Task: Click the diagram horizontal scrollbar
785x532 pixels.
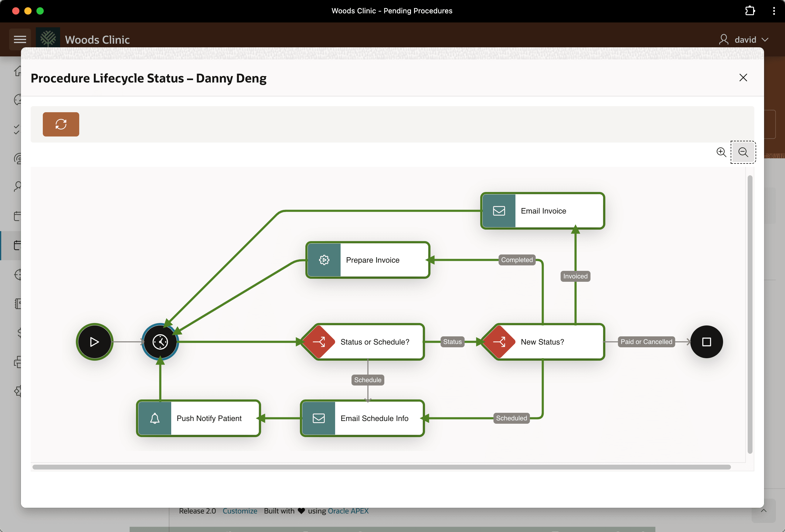Action: point(382,467)
